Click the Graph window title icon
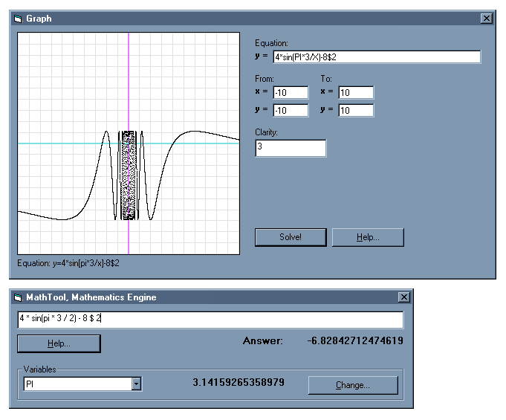This screenshot has width=506, height=420. tap(18, 19)
